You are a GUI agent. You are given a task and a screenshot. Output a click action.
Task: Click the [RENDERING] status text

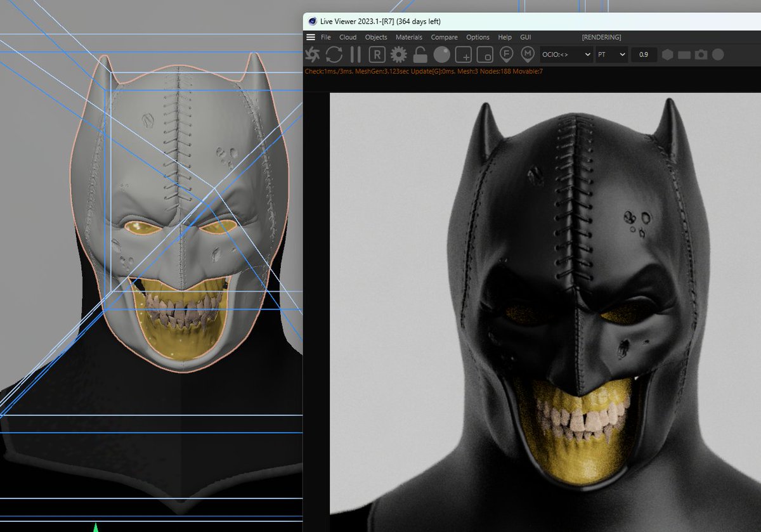601,37
